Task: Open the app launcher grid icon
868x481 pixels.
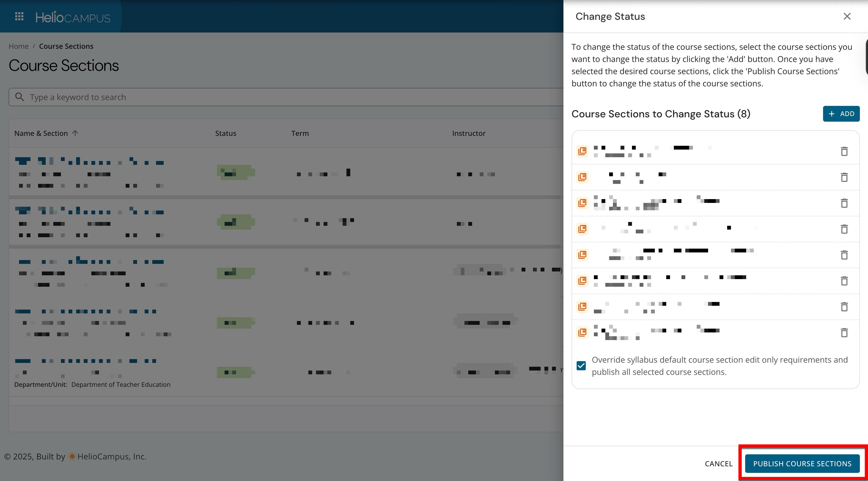Action: (x=19, y=17)
